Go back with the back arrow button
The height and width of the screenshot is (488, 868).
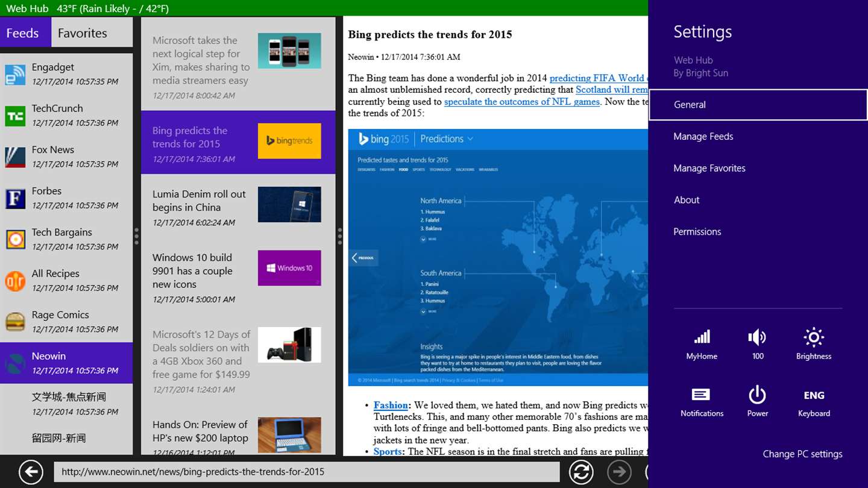pos(31,472)
